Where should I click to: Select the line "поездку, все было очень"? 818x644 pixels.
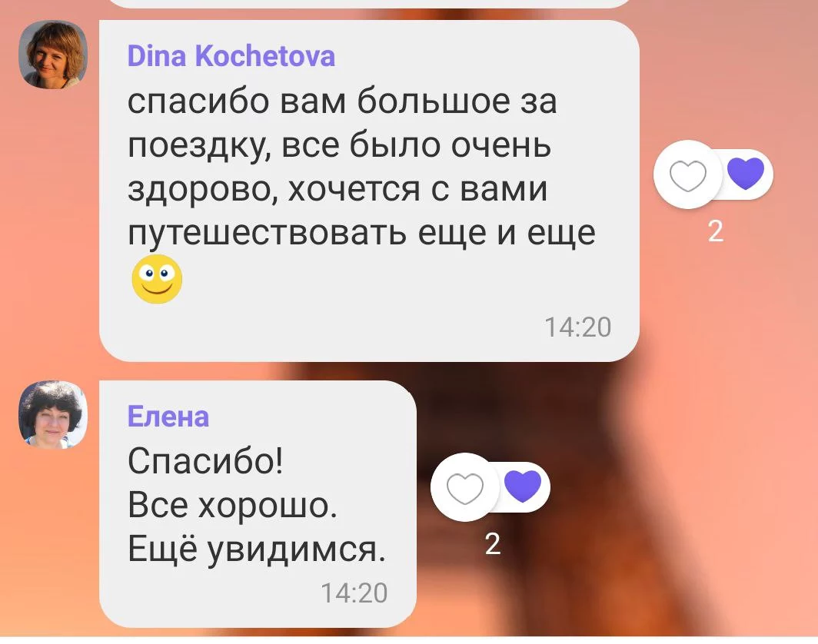340,145
